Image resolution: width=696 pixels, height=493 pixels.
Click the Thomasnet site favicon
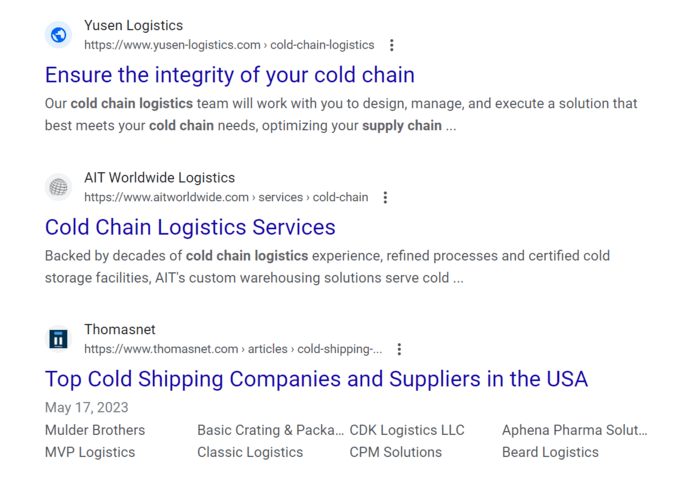(x=59, y=339)
